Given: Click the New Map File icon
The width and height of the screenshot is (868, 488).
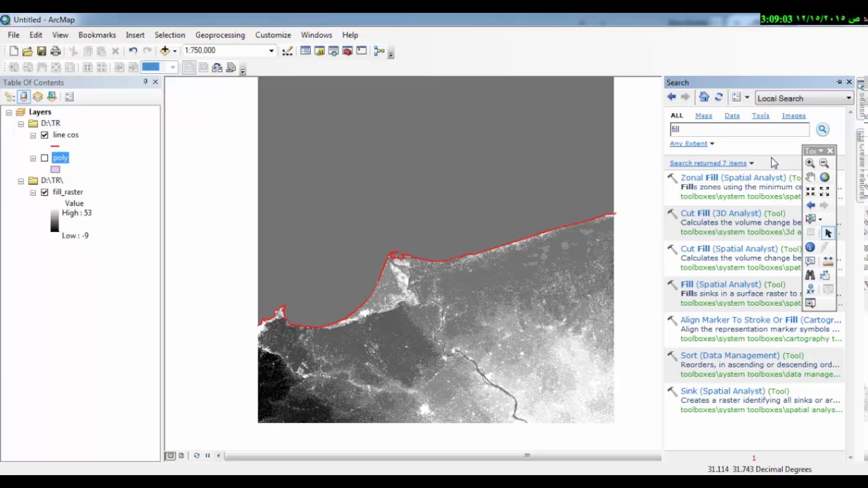Looking at the screenshot, I should (x=14, y=51).
